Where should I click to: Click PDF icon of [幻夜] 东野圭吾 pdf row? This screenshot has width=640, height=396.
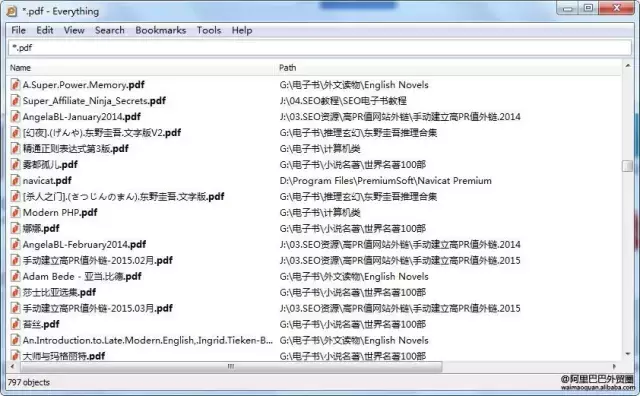pyautogui.click(x=15, y=132)
